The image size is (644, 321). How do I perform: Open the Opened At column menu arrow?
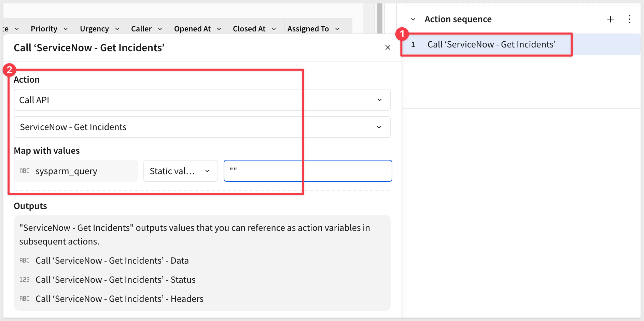tap(219, 29)
